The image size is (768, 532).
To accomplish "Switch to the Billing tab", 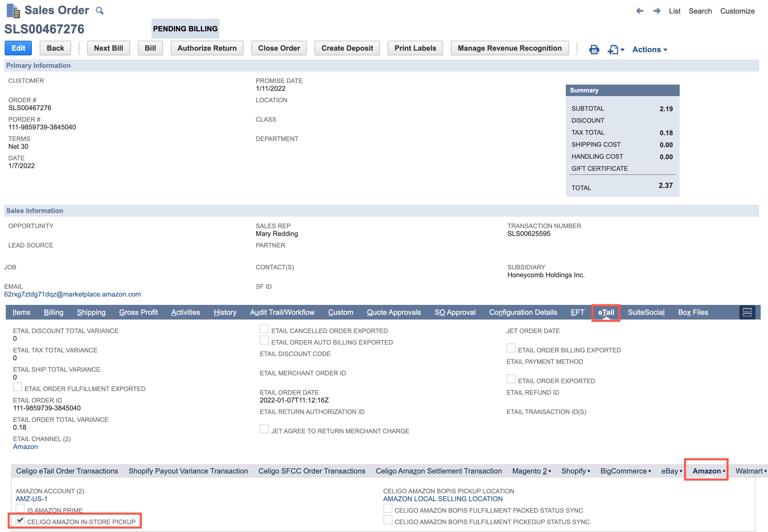I will [53, 312].
